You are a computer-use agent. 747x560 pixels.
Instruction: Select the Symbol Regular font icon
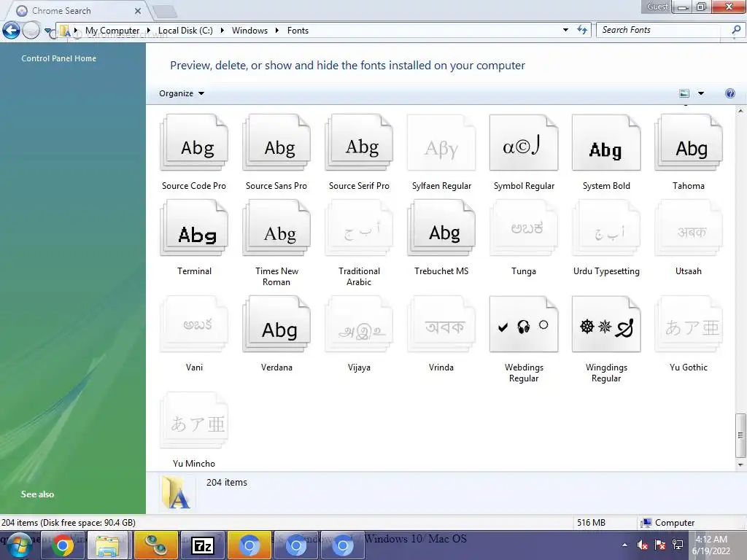(524, 142)
